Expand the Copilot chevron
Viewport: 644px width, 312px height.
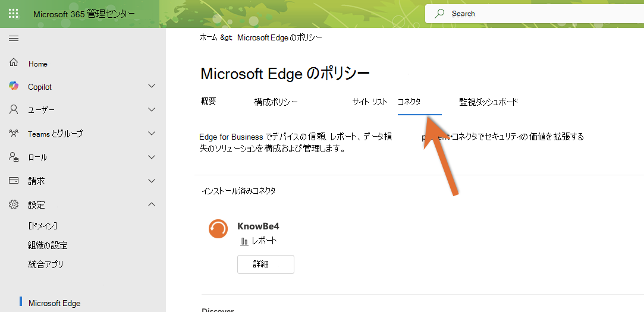[152, 86]
